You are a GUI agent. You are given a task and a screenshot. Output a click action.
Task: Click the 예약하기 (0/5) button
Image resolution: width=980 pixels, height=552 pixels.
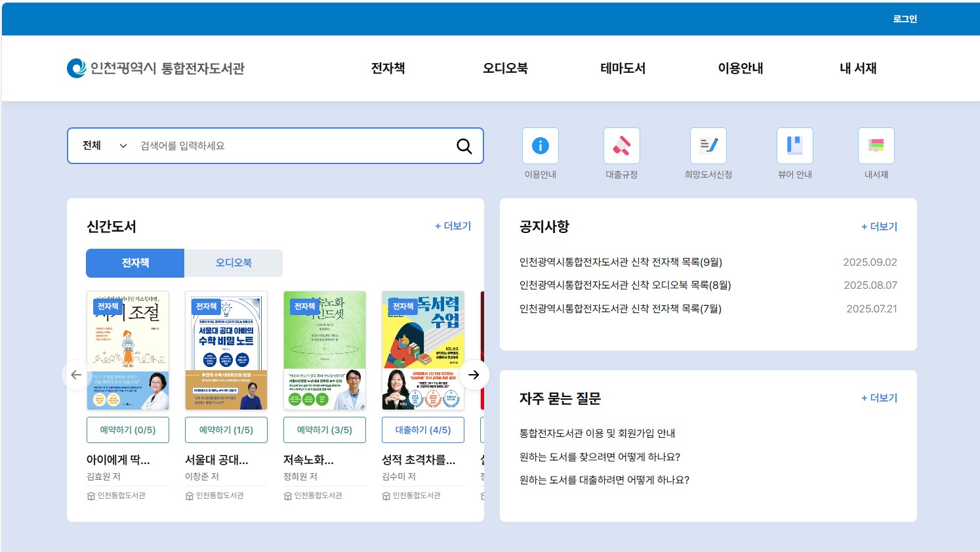[x=127, y=429]
